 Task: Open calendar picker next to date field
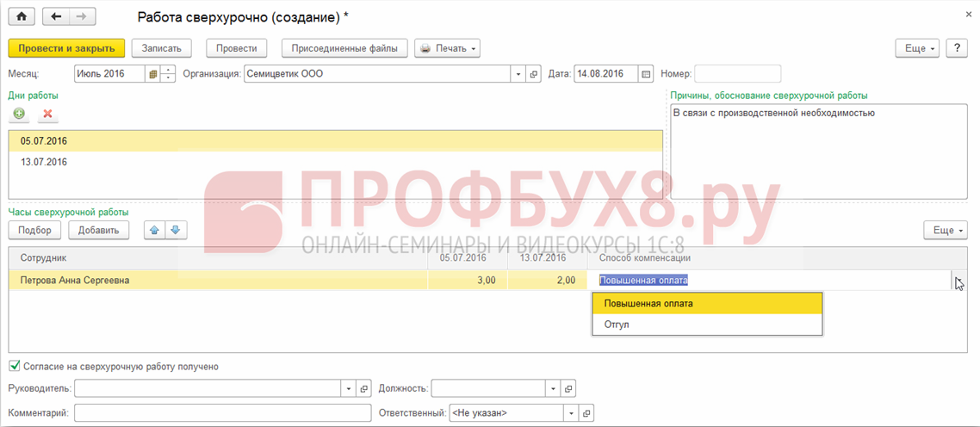coord(646,74)
